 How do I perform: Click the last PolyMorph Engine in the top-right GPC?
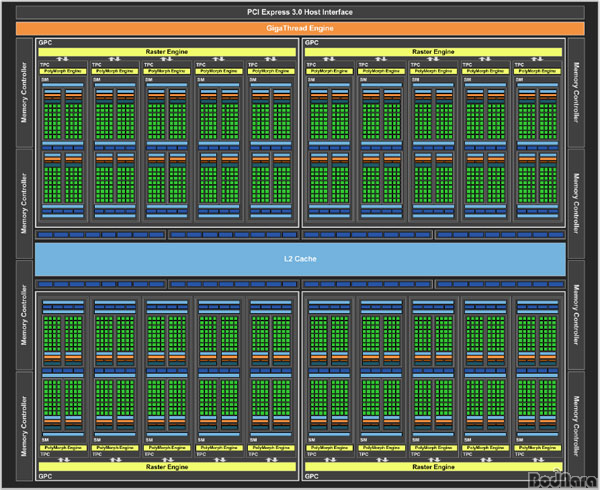point(538,72)
